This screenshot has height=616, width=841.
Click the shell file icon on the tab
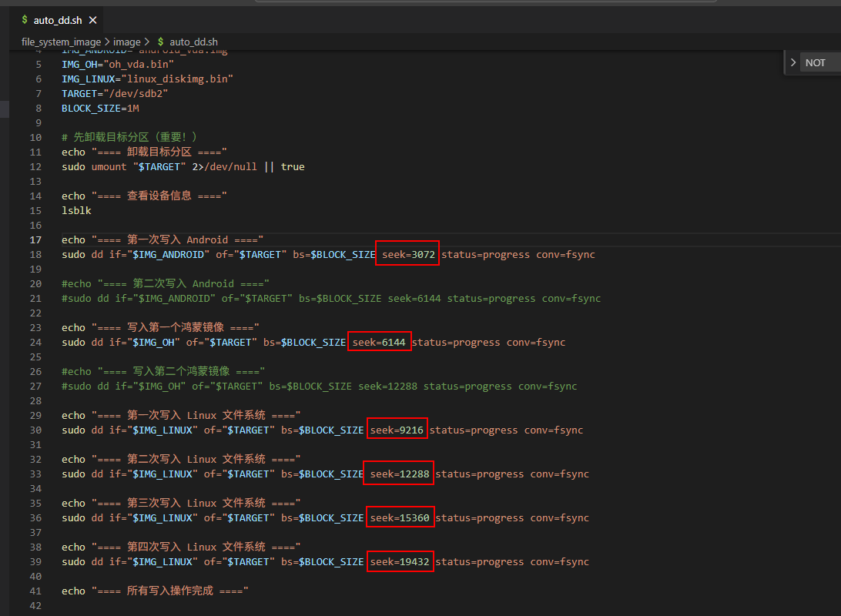[25, 20]
